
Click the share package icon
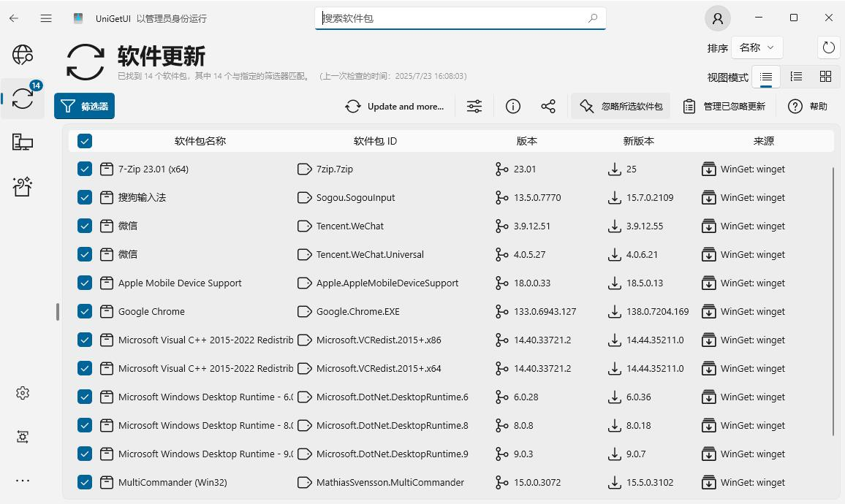pos(548,107)
